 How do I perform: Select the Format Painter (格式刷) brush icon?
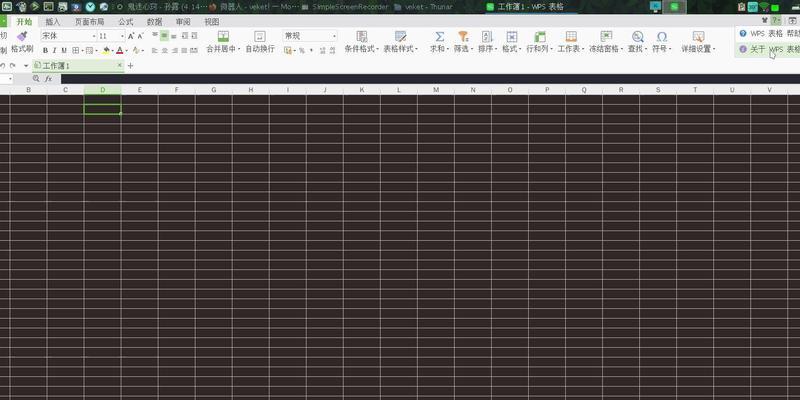click(22, 36)
